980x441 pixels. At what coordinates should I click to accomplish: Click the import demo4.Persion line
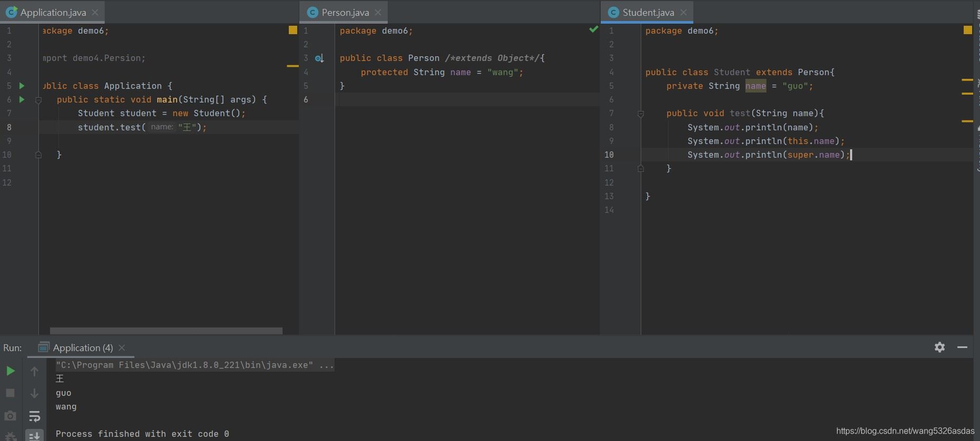pos(94,58)
